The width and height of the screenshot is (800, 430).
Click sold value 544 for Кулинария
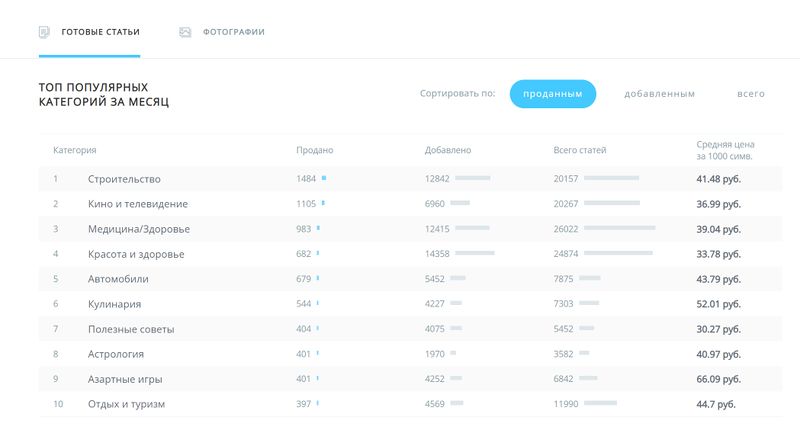pos(303,303)
